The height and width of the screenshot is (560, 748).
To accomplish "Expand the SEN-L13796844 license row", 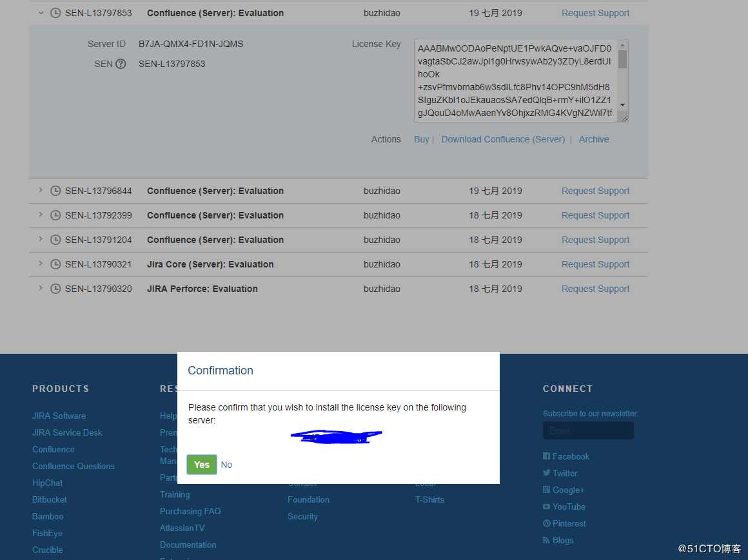I will click(x=41, y=190).
